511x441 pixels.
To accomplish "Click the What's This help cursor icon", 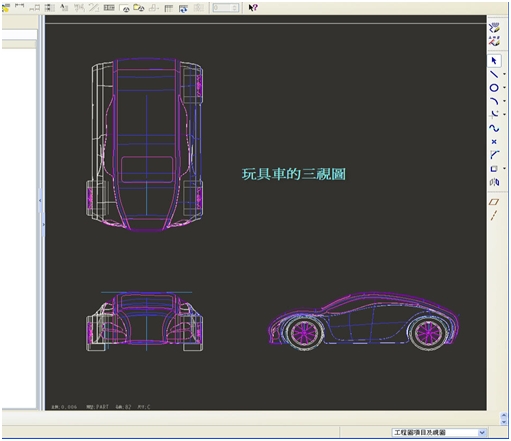I will [x=253, y=7].
